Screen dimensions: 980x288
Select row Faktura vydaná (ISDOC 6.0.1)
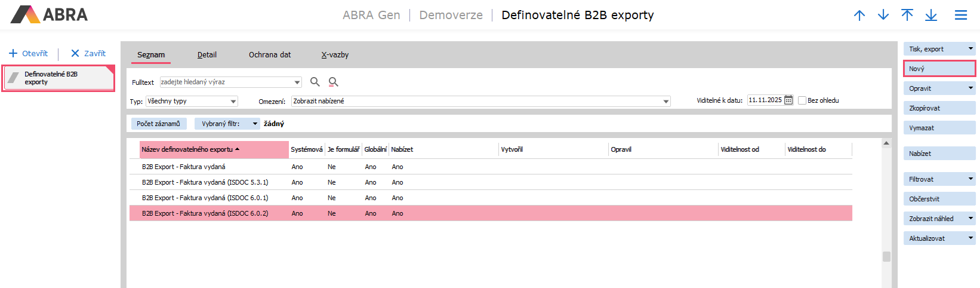[x=491, y=198]
